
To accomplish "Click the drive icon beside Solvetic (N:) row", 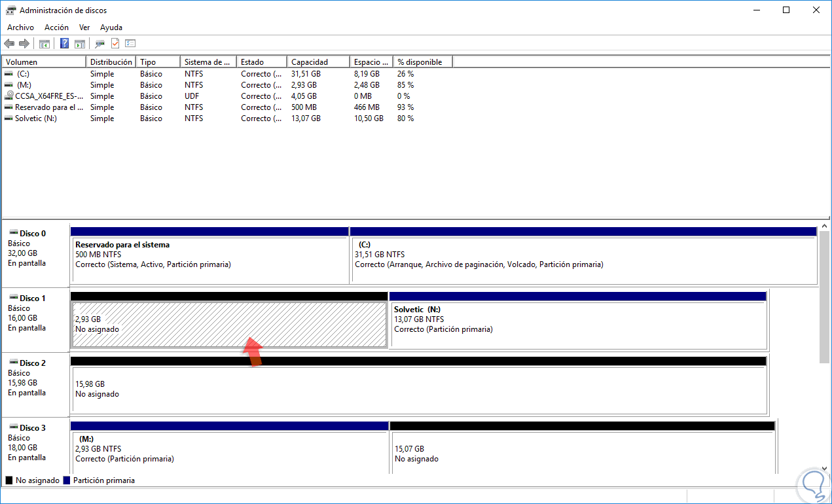I will click(9, 118).
